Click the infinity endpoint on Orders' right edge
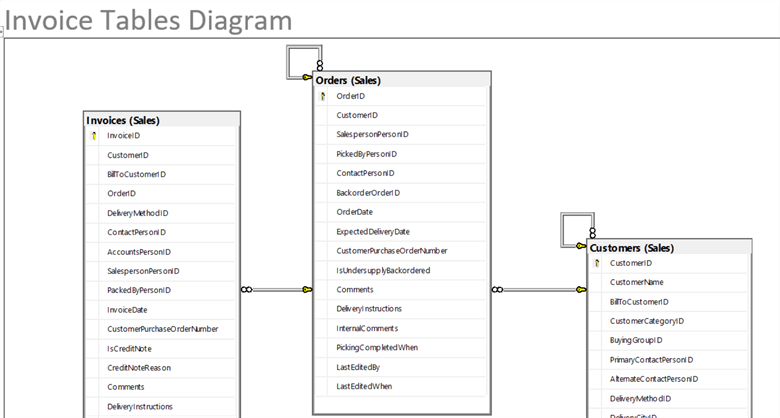Viewport: 780px width, 418px height. [x=497, y=290]
